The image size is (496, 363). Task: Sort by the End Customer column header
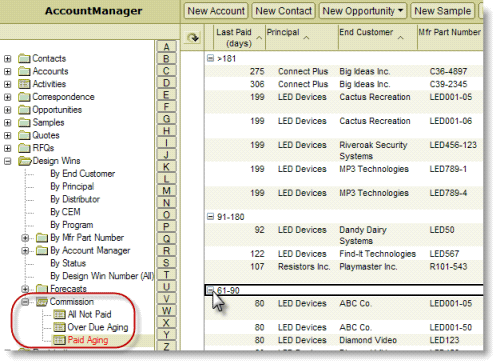pyautogui.click(x=378, y=37)
